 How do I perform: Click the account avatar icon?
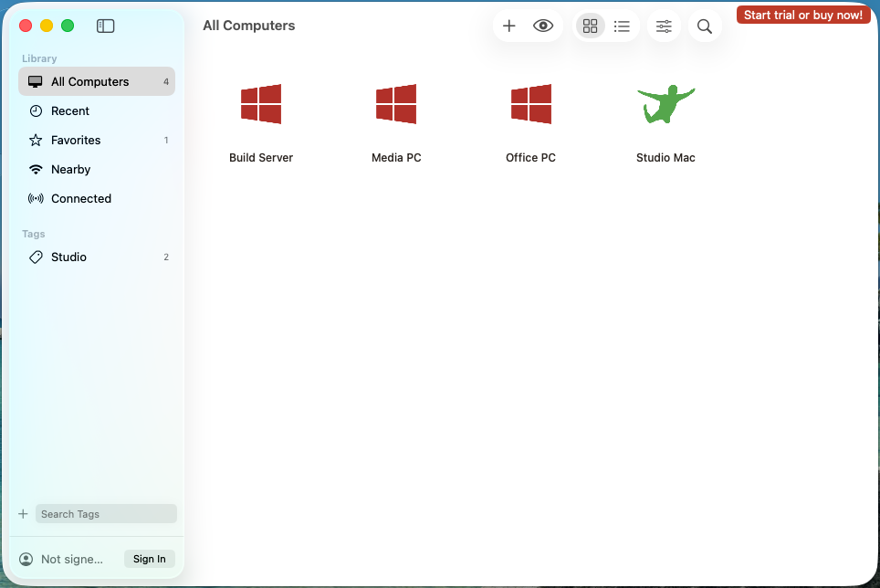26,560
